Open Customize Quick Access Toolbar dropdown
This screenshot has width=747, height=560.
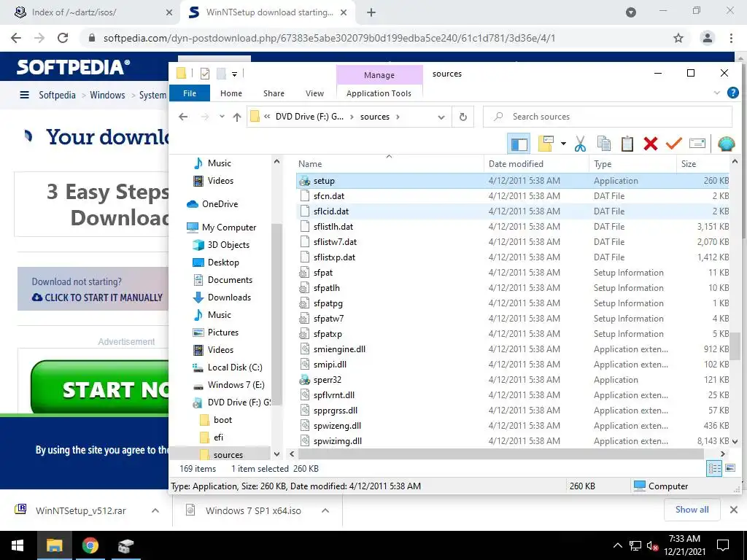pyautogui.click(x=234, y=74)
